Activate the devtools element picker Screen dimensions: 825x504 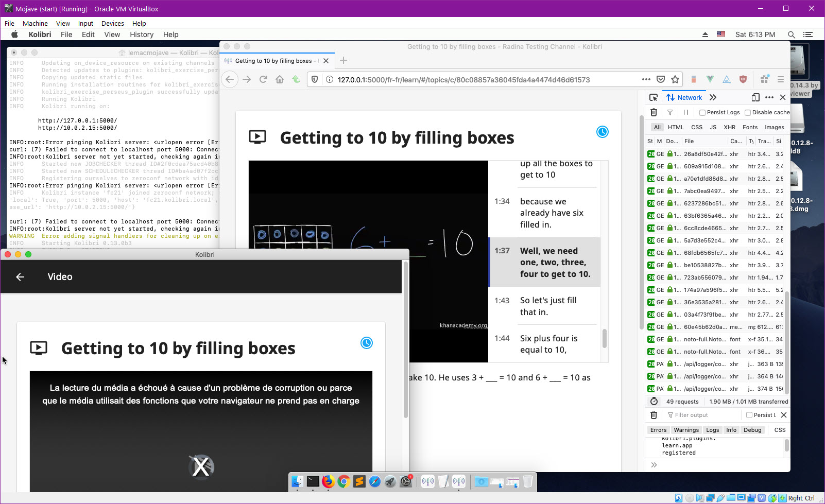[654, 97]
